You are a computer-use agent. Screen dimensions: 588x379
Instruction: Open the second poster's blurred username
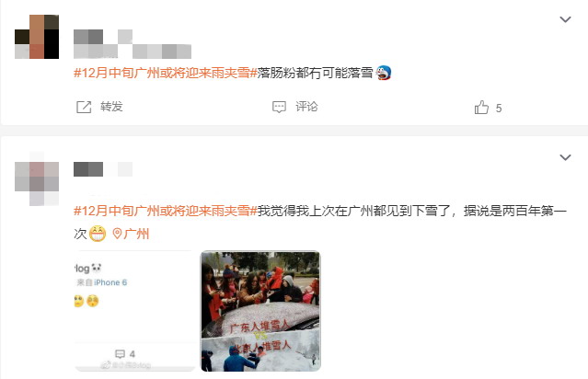pos(103,169)
